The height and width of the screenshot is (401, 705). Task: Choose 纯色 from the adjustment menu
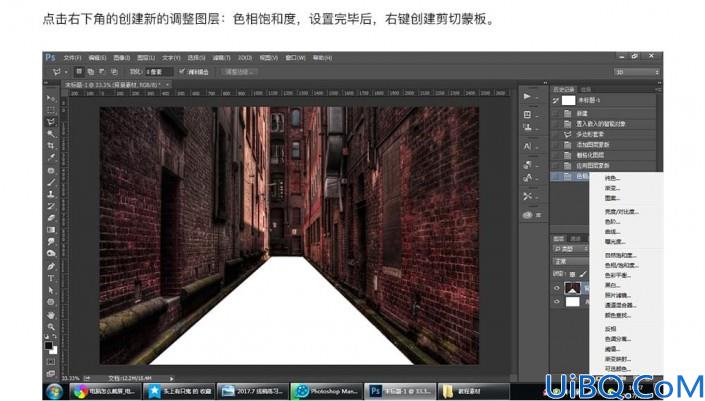(612, 178)
